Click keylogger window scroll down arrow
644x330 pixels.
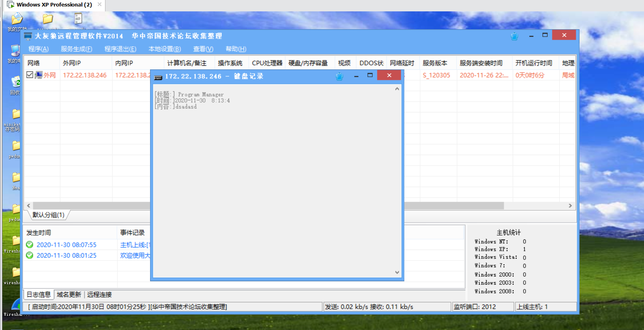pos(397,272)
